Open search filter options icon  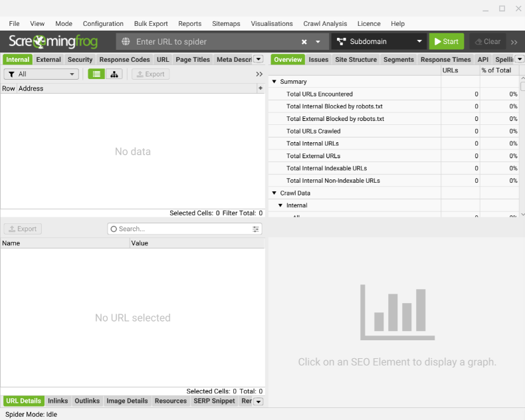click(255, 229)
